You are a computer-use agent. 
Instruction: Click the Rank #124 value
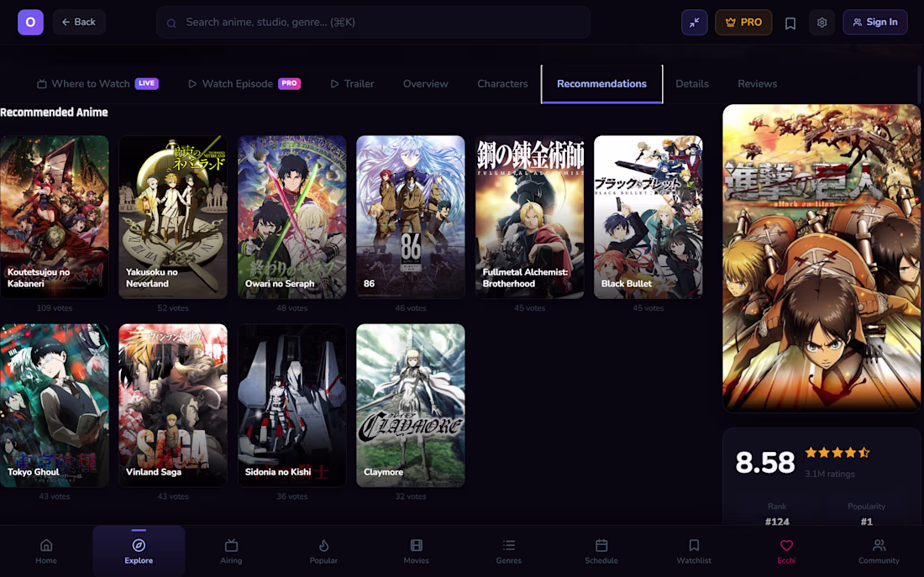(x=777, y=522)
